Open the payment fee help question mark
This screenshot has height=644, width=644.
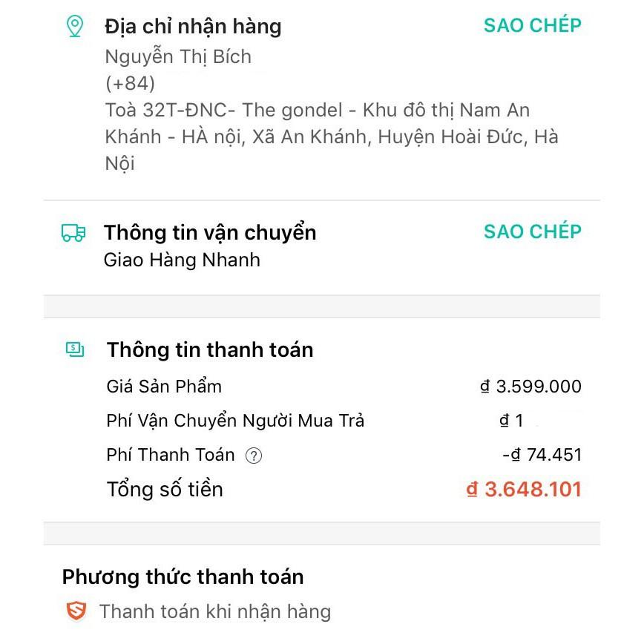point(254,456)
